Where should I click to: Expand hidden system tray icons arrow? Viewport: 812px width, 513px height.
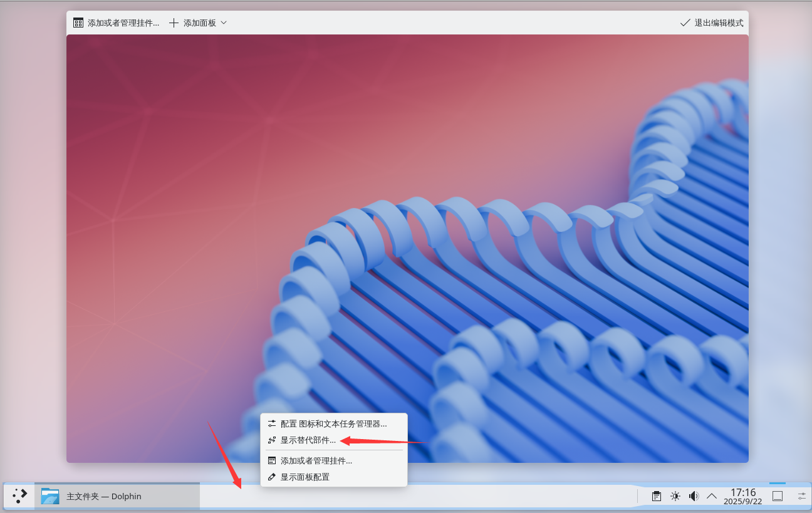point(712,496)
